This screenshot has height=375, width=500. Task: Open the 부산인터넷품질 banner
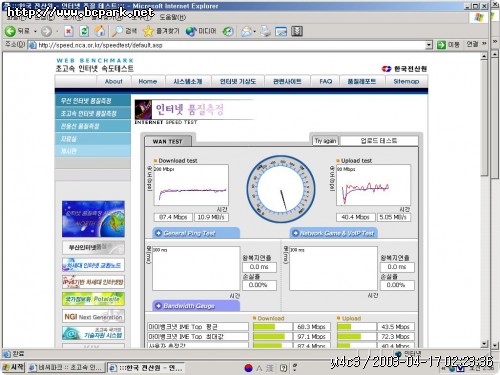93,248
